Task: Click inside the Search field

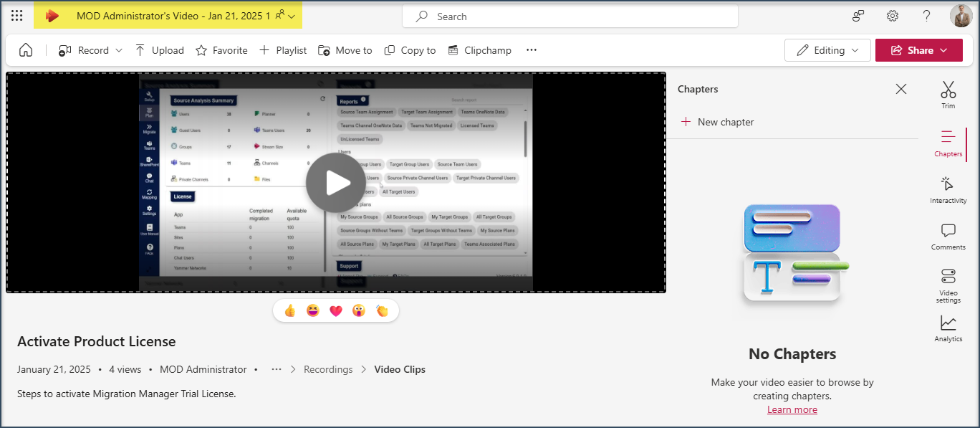Action: pyautogui.click(x=570, y=16)
